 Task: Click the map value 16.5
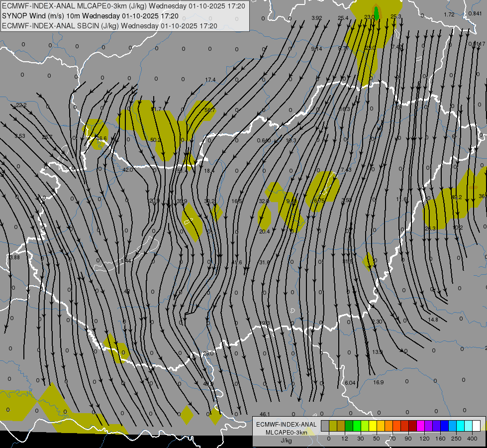tap(237, 201)
